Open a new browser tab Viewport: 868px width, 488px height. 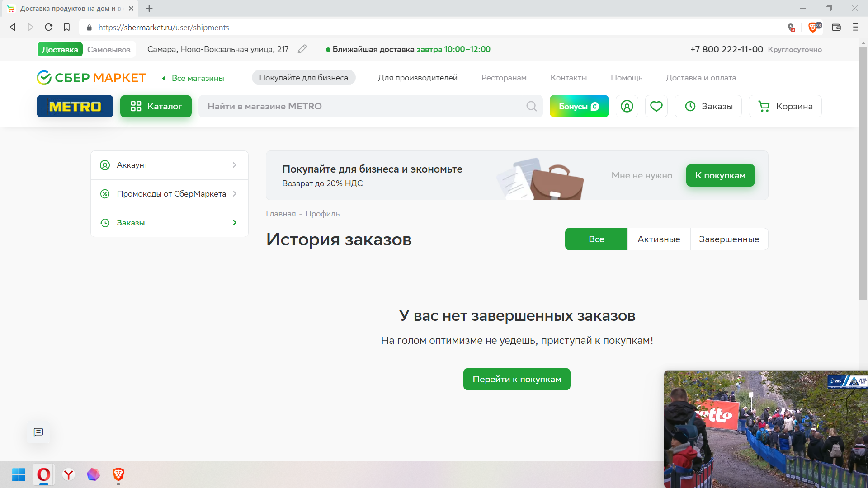coord(149,9)
